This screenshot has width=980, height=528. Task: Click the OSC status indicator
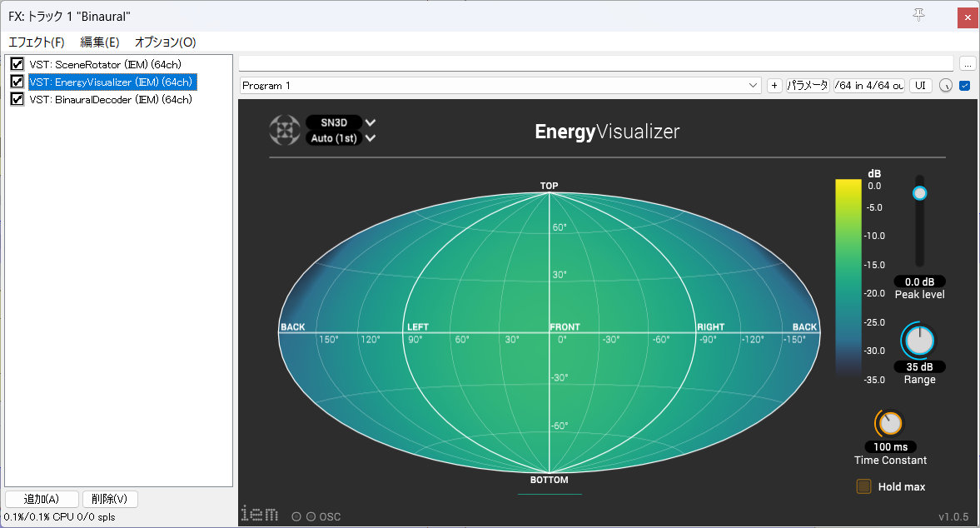click(x=316, y=516)
